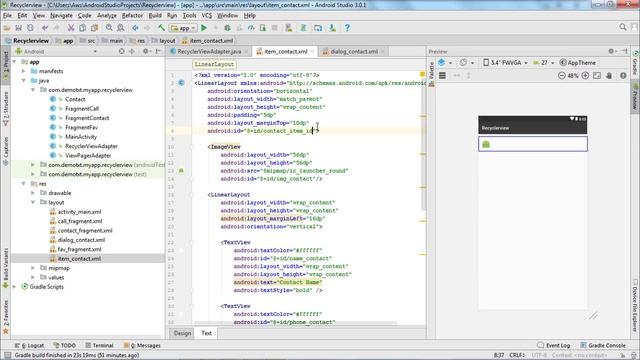Toggle the Build Variants tool window
Screen dimensions: 640x360
6,268
